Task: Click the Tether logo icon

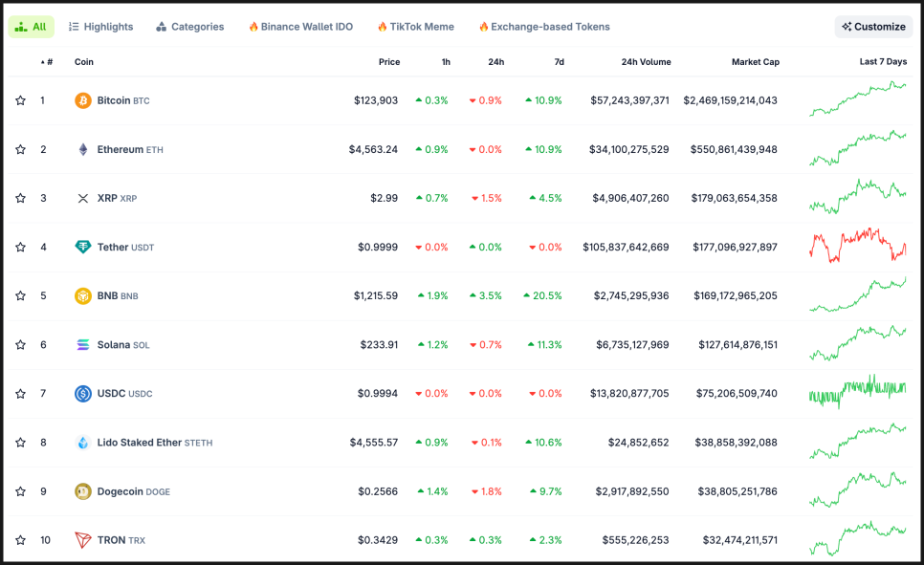Action: tap(83, 247)
